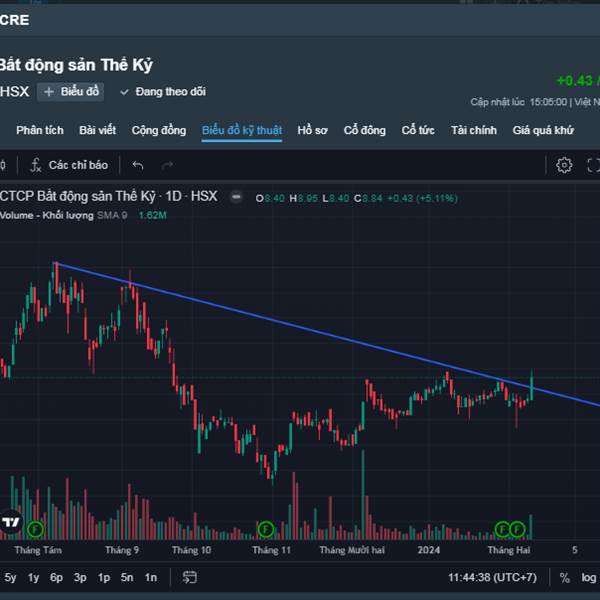The image size is (600, 600).
Task: Click the 1.82M volume value
Action: pos(152,215)
